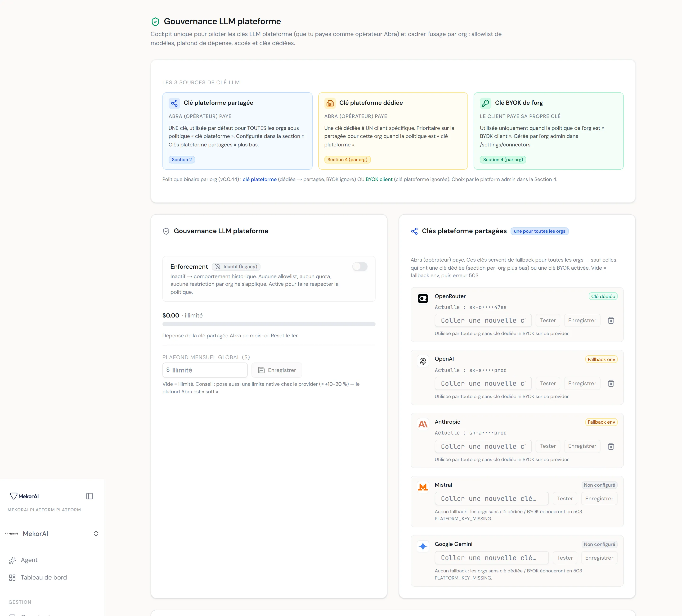
Task: Click the Non configuré badge on Google Gemini
Action: tap(599, 544)
